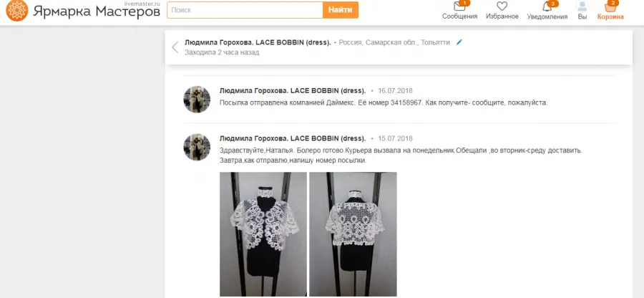Go back using the left chevron arrow

[175, 47]
